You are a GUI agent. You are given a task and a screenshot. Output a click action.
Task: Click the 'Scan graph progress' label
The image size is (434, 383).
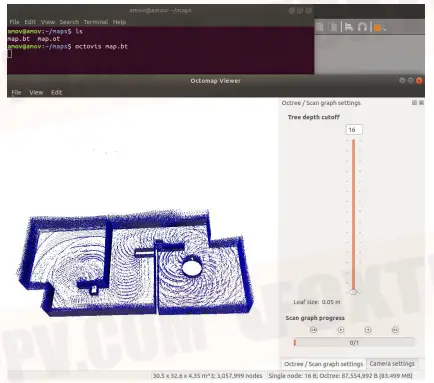click(315, 318)
